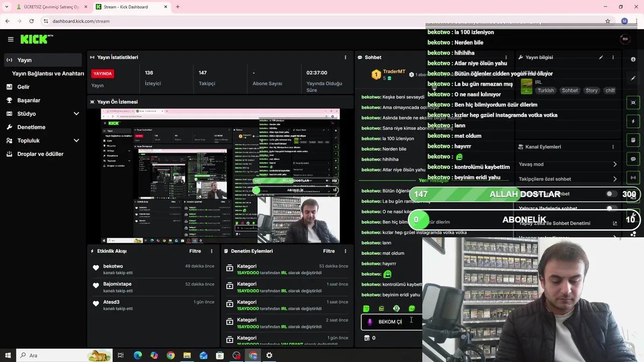Insert the angry green emote
The height and width of the screenshot is (362, 644).
click(381, 308)
